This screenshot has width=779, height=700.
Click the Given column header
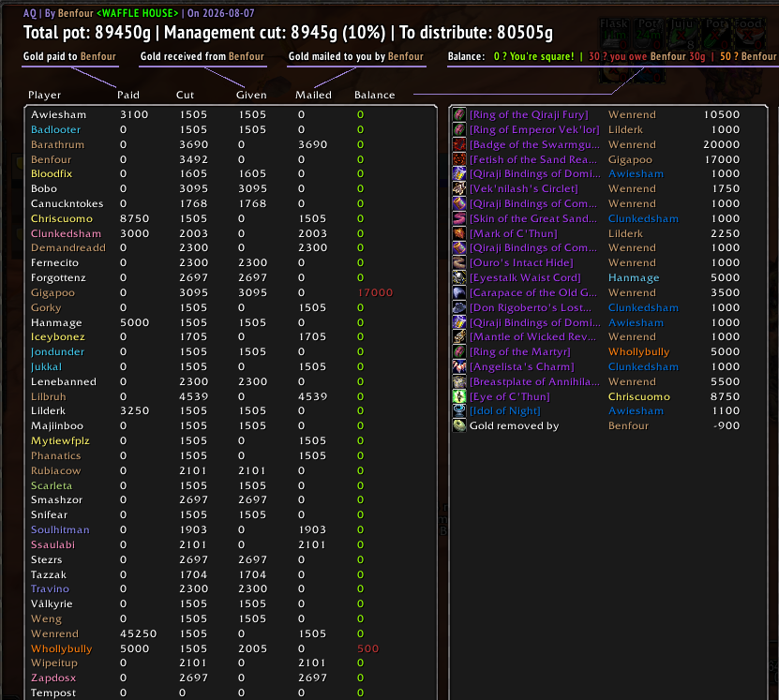pyautogui.click(x=251, y=95)
